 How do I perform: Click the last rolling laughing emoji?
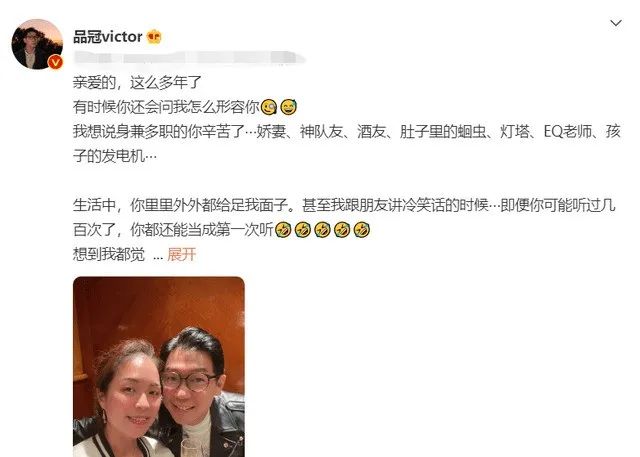pos(362,230)
